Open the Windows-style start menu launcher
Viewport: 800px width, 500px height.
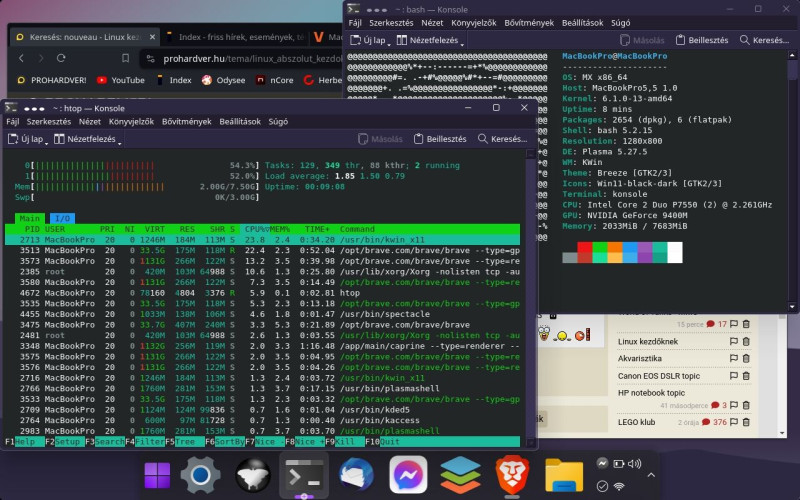point(157,475)
